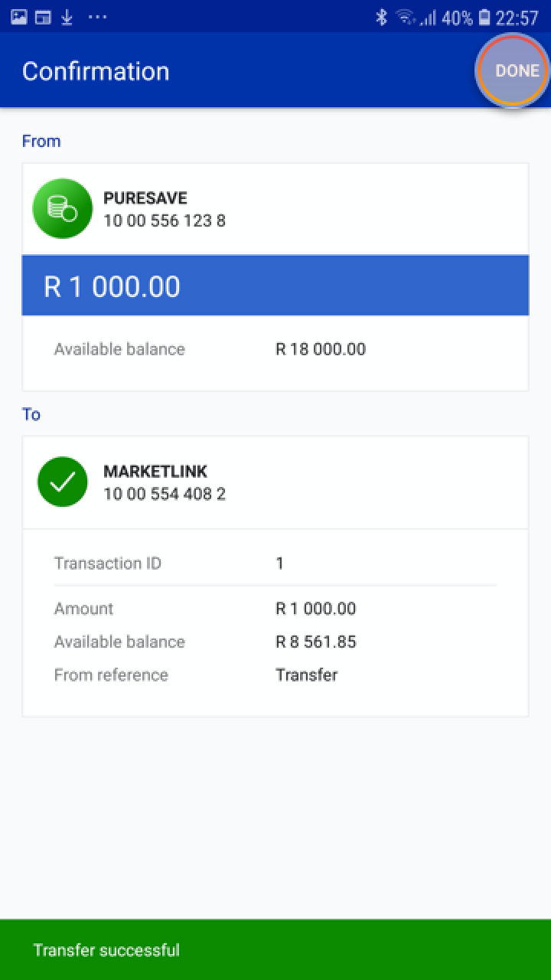The width and height of the screenshot is (551, 980).
Task: Tap the calendar notification icon in status bar
Action: tap(42, 17)
